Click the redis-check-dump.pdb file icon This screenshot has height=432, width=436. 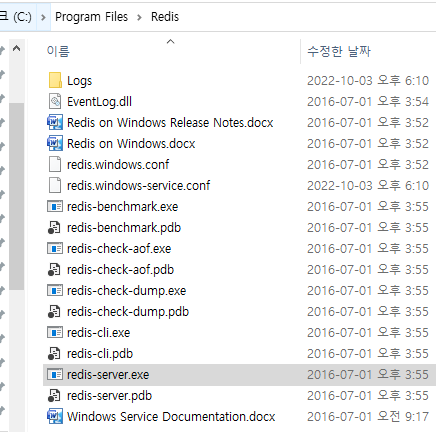pos(54,312)
